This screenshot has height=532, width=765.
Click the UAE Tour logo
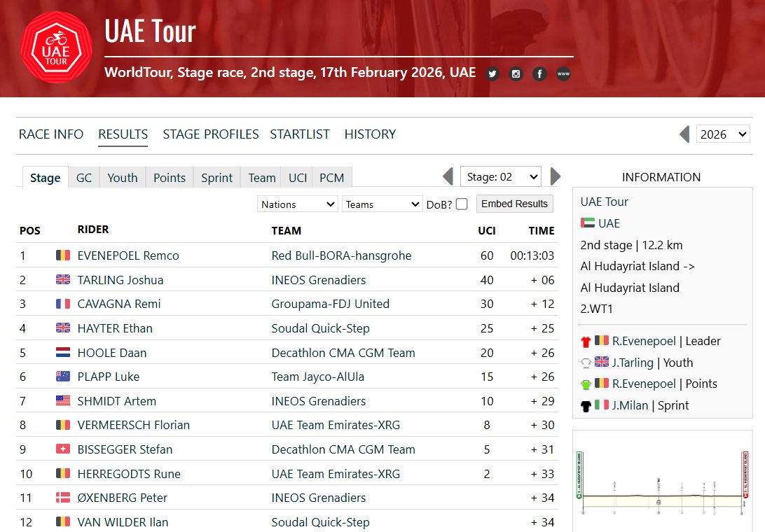(x=56, y=48)
